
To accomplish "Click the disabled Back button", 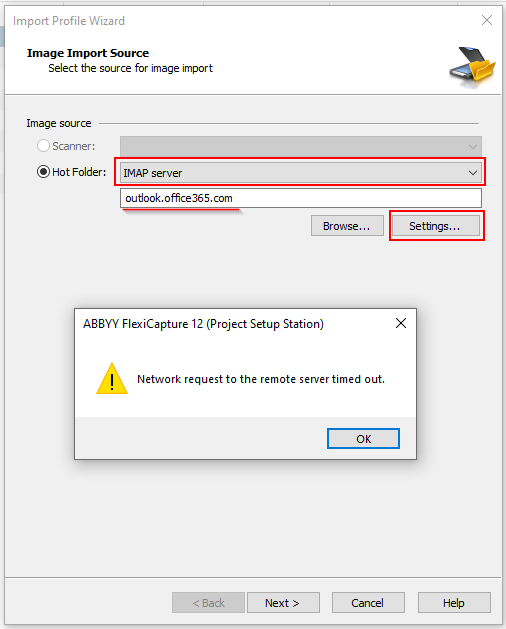I will click(x=208, y=603).
